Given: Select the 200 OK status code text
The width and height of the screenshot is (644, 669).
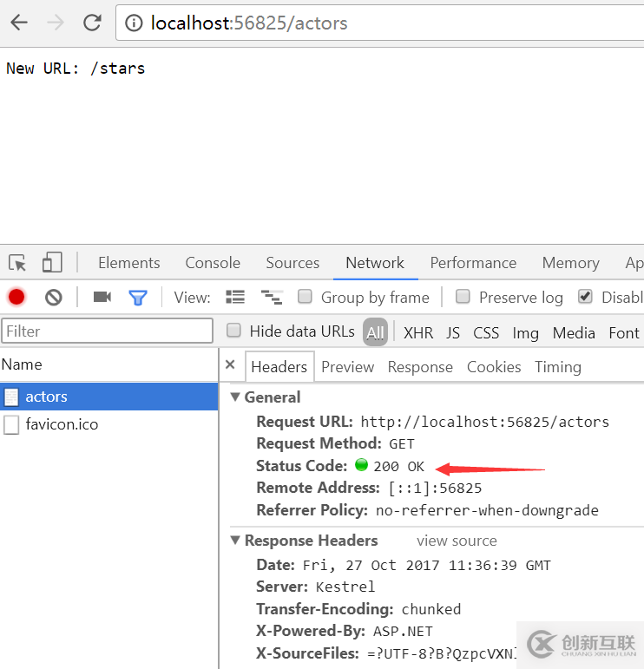Looking at the screenshot, I should pyautogui.click(x=399, y=466).
